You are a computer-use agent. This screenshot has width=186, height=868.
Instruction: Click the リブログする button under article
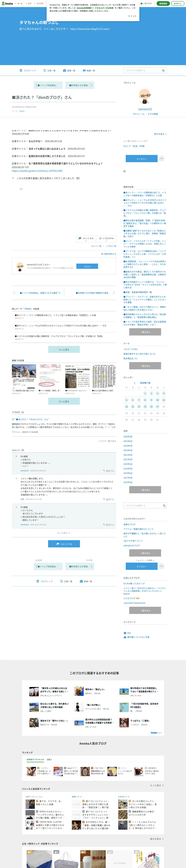(x=106, y=239)
